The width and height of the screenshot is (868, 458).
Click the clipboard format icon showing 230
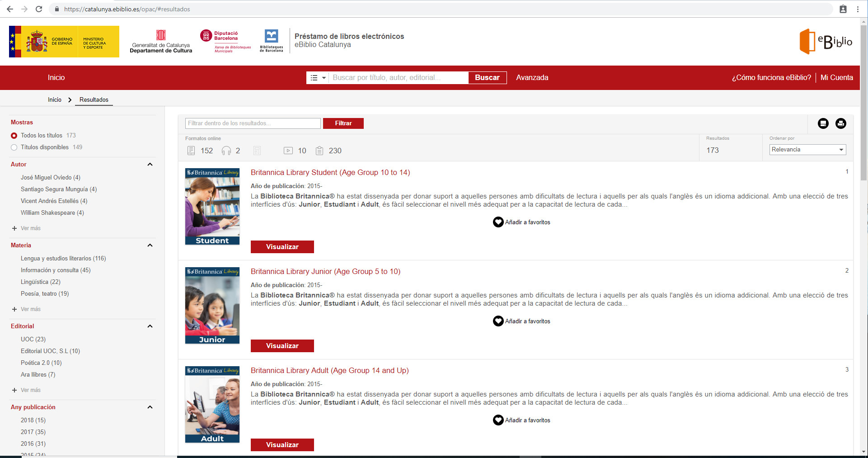(319, 151)
